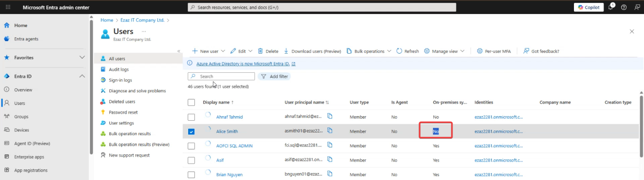Open Sign-in logs
Screen dimensions: 644x180
pyautogui.click(x=120, y=80)
